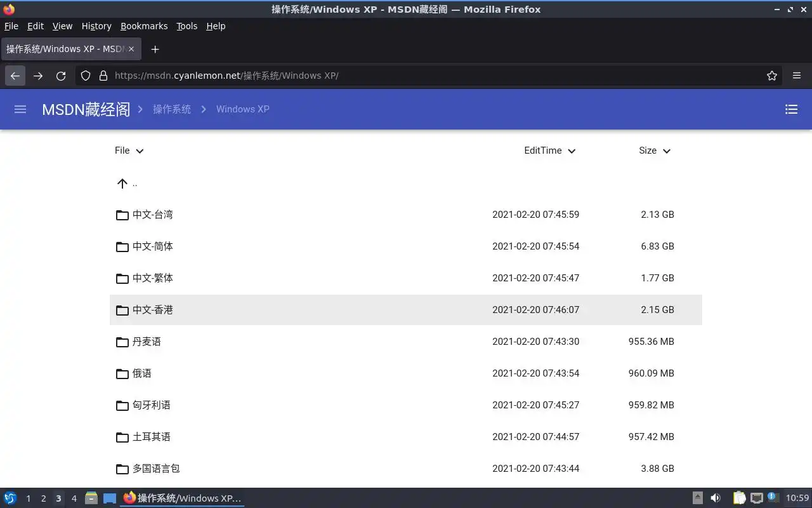Click the 匈牙利语 edit time 2021-02-20 07:45:27
The image size is (812, 508).
click(535, 405)
